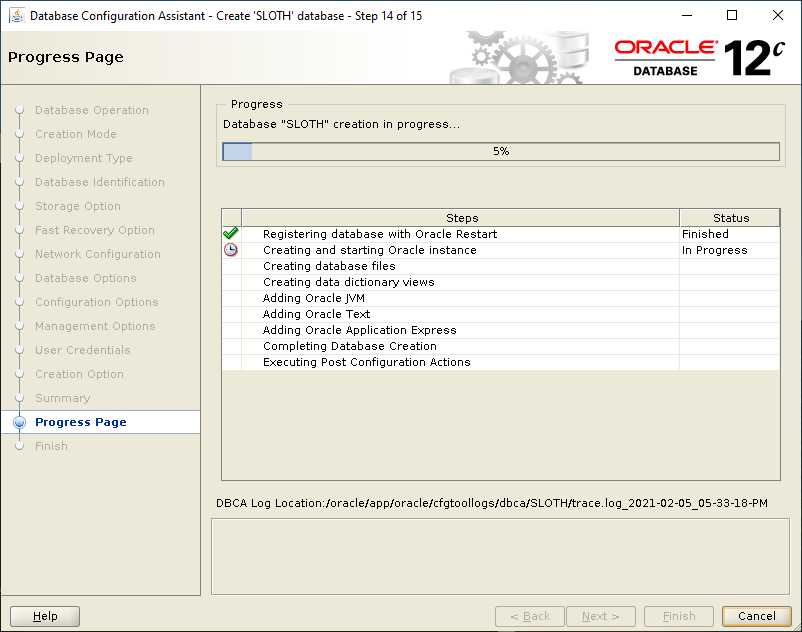Click the empty message text area
Screen dimensions: 802x632
tap(500, 556)
